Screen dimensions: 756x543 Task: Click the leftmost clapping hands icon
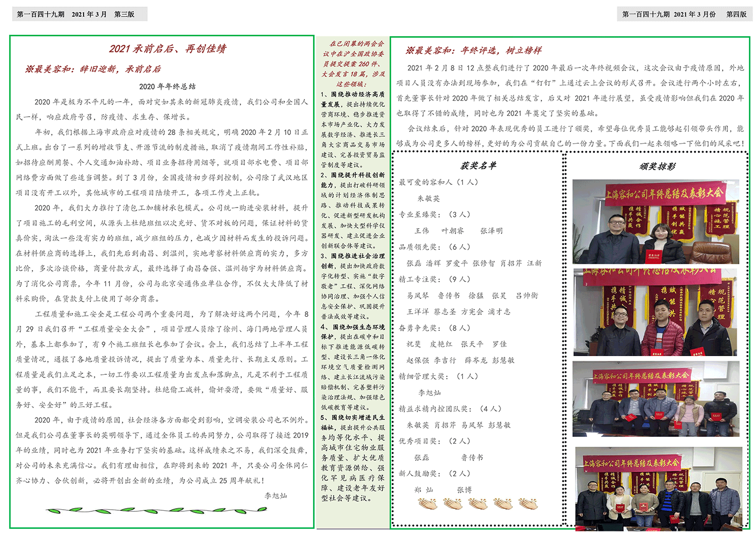pos(427,503)
